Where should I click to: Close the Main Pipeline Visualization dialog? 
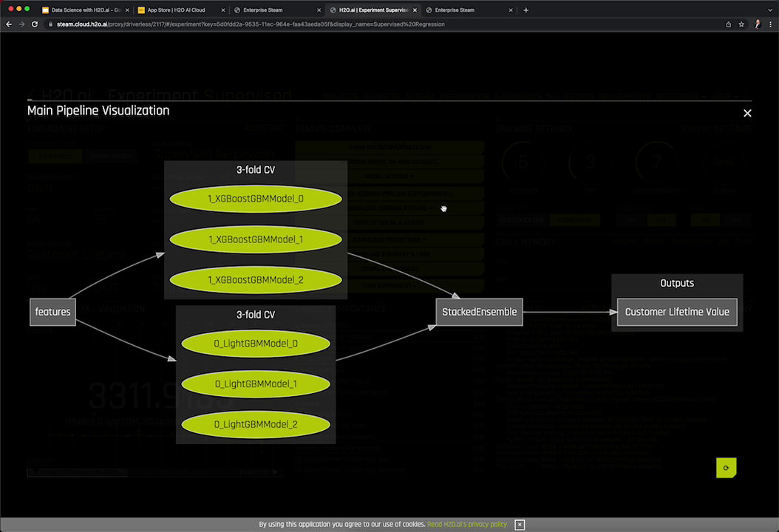pyautogui.click(x=747, y=113)
